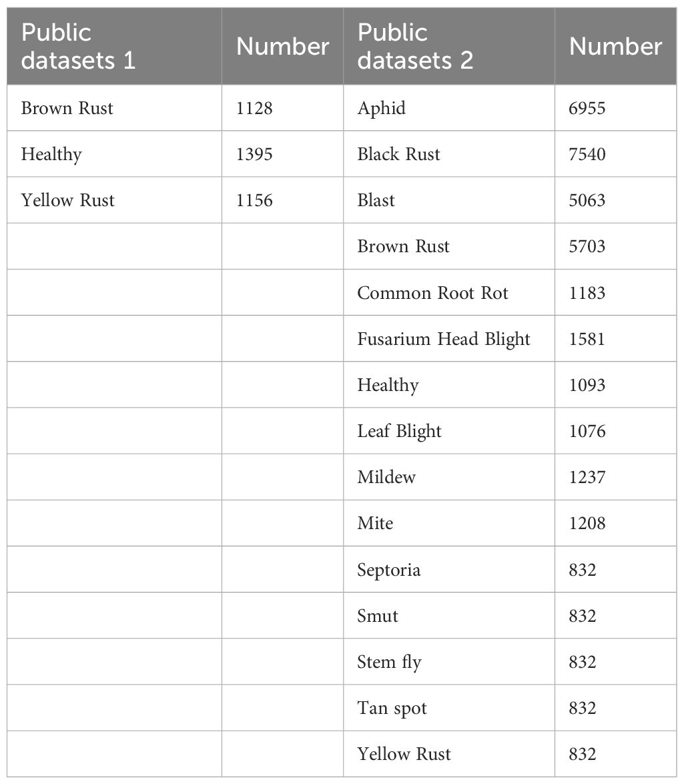Click the number 6955 for Aphid
684x784 pixels.
click(x=587, y=108)
